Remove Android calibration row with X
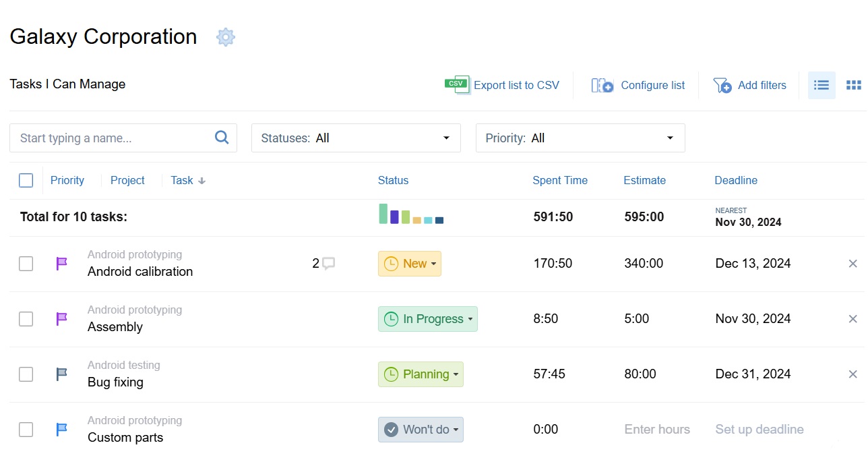 (852, 264)
